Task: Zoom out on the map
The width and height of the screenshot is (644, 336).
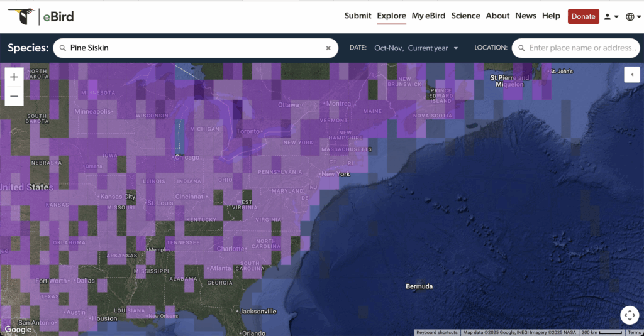Action: pos(14,97)
